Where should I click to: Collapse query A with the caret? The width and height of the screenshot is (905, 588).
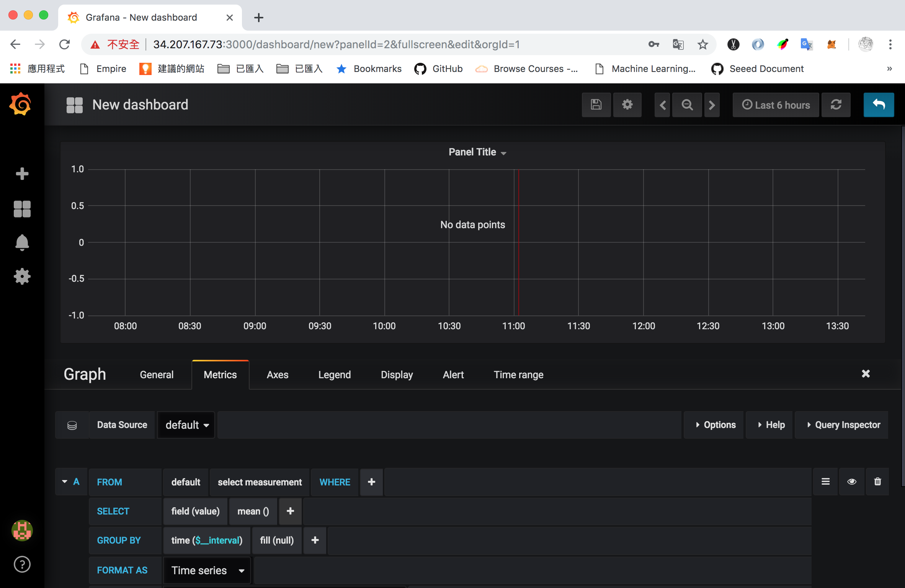[x=65, y=482]
